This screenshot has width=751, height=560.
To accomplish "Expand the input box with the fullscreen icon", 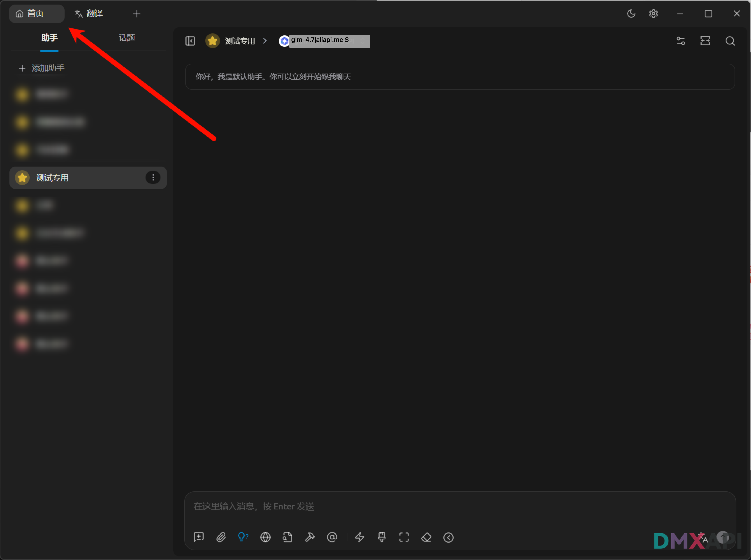I will (x=404, y=537).
